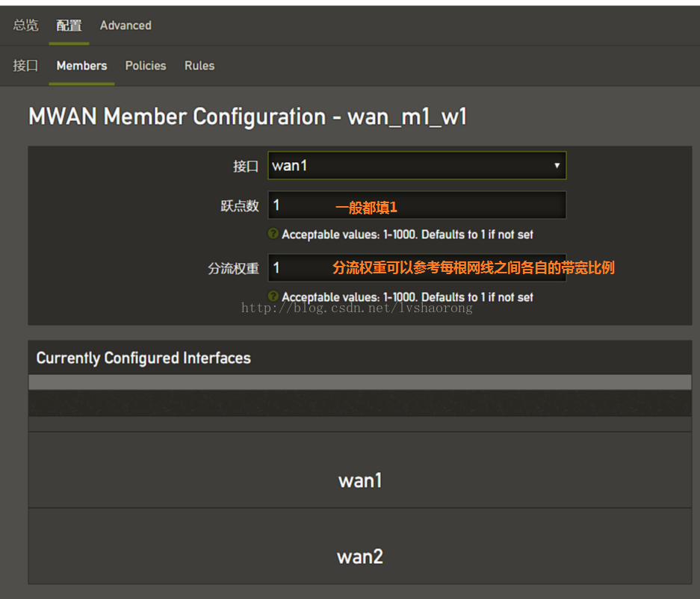Click the Currently Configured Interfaces header

tap(143, 358)
